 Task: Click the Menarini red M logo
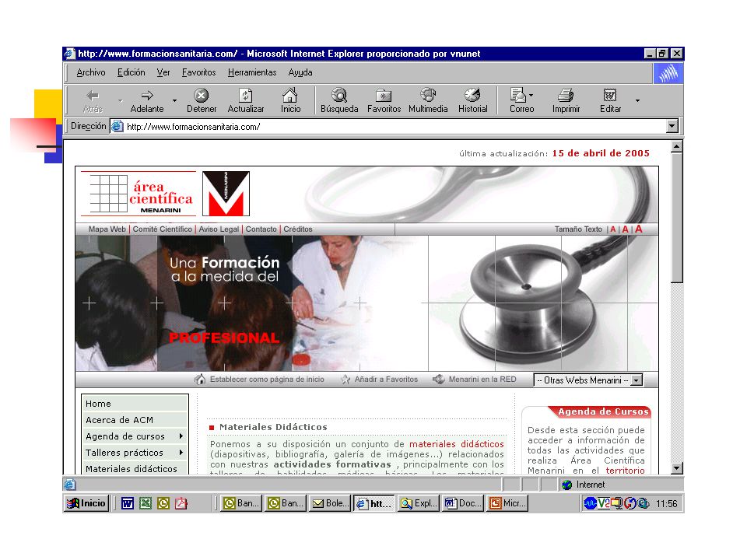pyautogui.click(x=226, y=194)
